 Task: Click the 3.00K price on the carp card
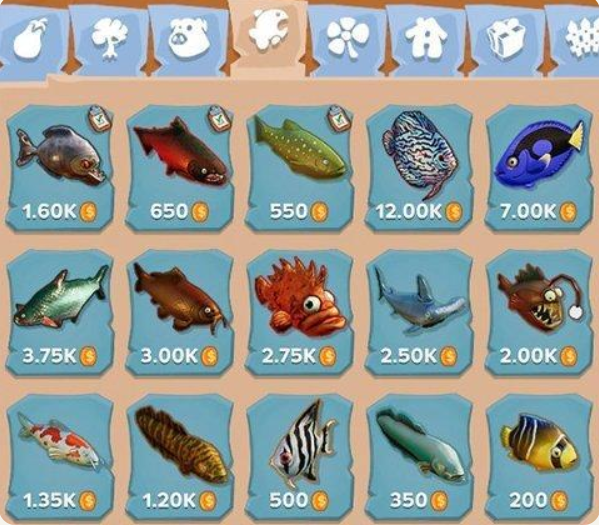[x=180, y=356]
